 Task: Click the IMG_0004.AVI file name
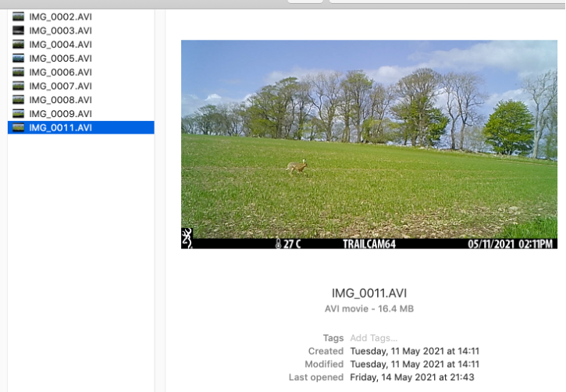click(x=61, y=45)
